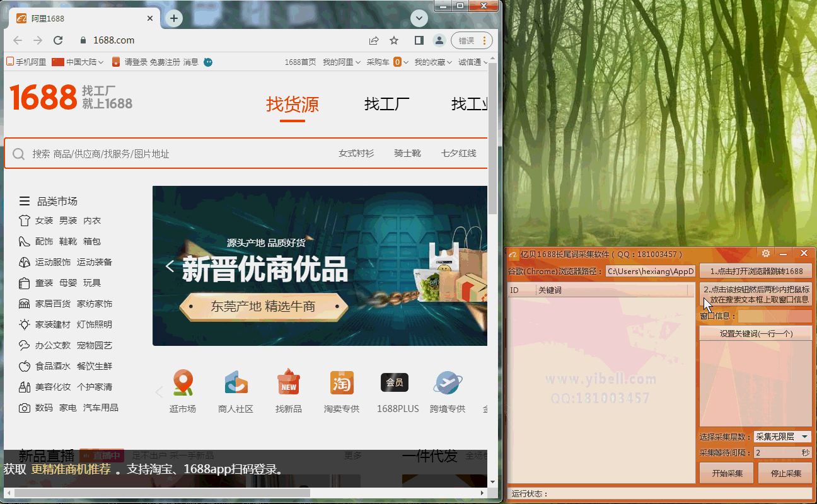This screenshot has width=817, height=504.
Task: Open a new Chrome tab
Action: [x=174, y=18]
